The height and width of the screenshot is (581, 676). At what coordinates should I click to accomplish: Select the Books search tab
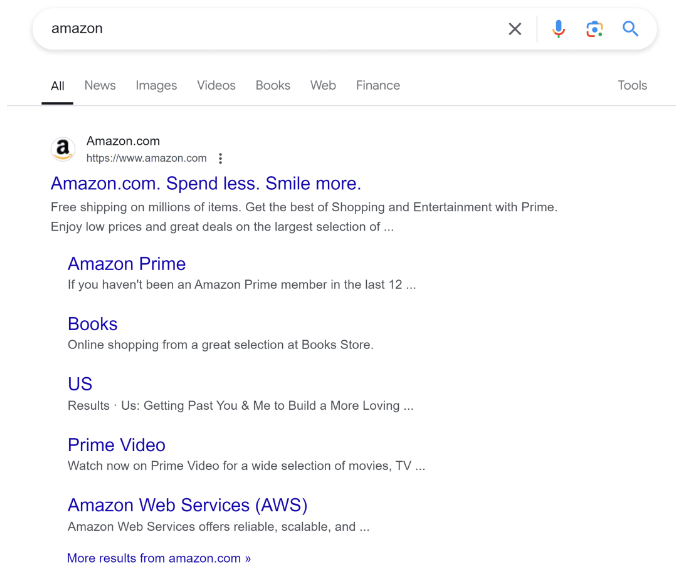pos(273,85)
